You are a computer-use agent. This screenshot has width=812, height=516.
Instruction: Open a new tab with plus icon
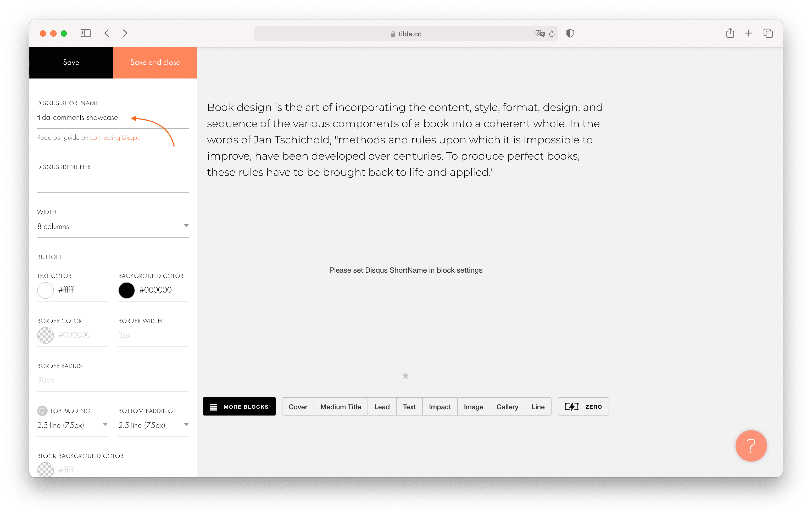749,33
